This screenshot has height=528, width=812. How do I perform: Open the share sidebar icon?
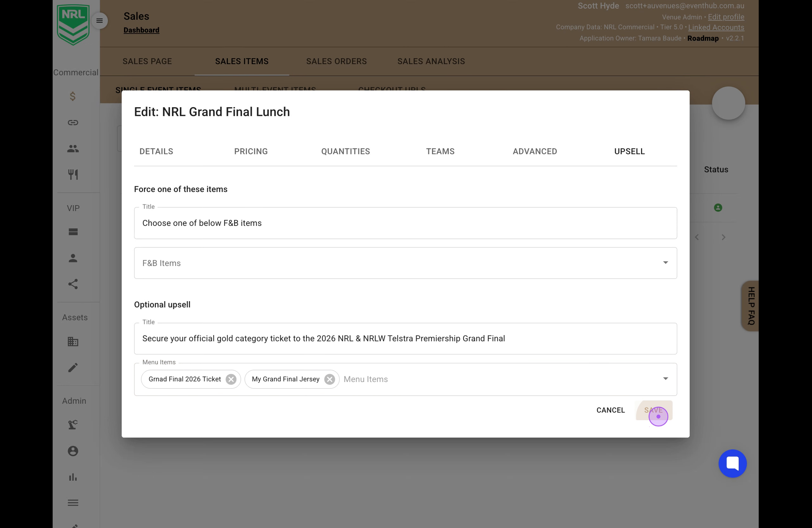[x=73, y=284]
